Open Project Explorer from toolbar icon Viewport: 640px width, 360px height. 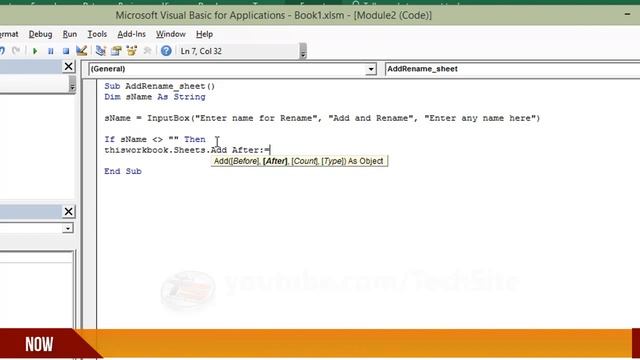[100, 51]
